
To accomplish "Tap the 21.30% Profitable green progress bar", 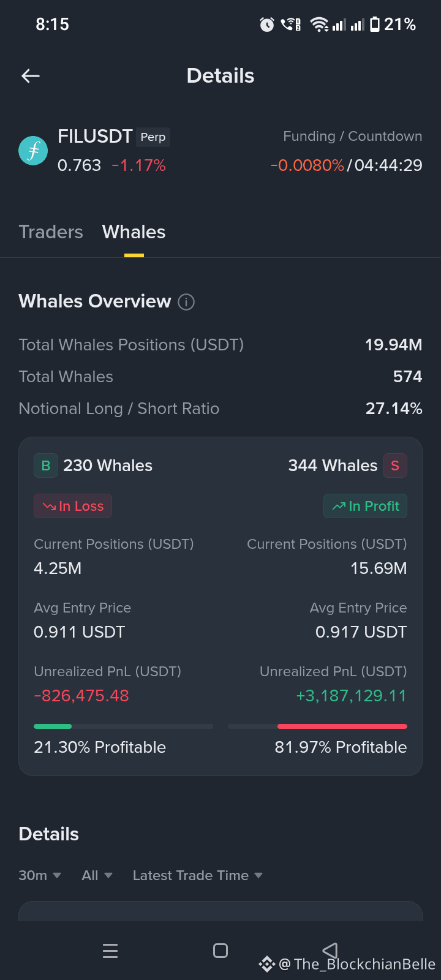I will [x=123, y=726].
